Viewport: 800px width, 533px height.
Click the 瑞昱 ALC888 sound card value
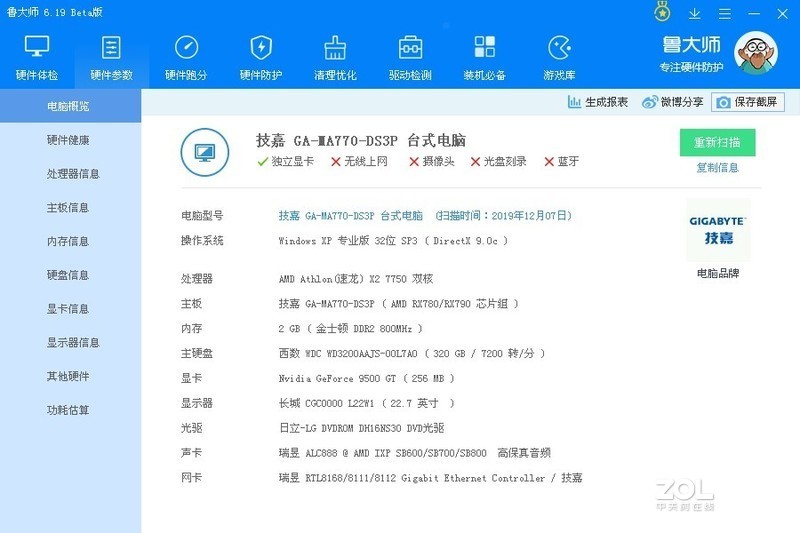414,453
